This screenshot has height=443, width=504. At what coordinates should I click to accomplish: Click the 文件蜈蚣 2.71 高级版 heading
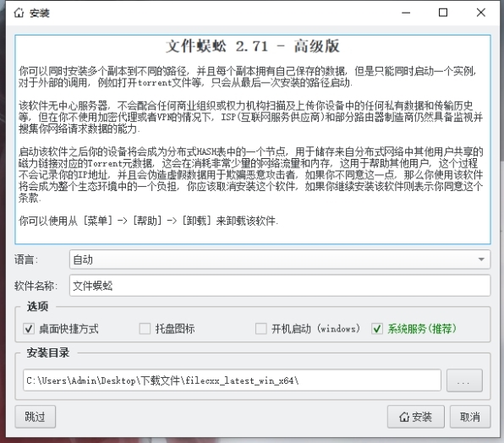[252, 46]
